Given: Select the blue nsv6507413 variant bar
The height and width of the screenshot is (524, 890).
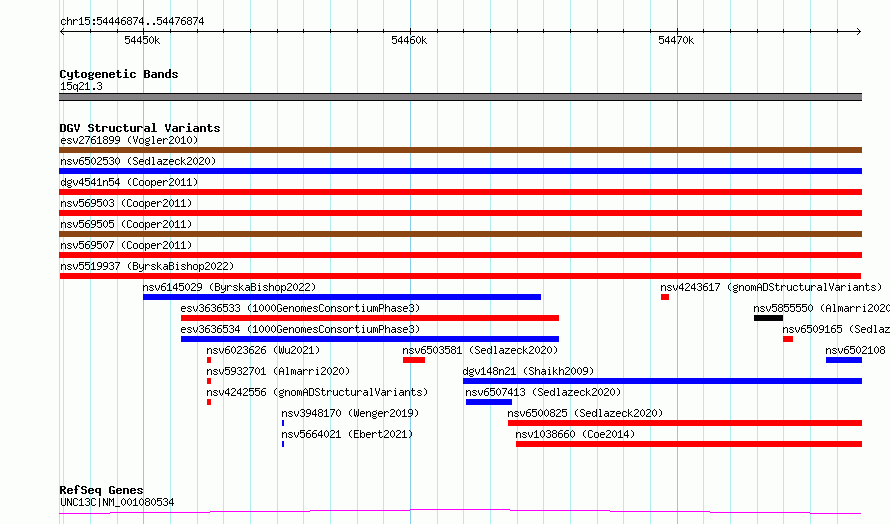Looking at the screenshot, I should coord(489,403).
